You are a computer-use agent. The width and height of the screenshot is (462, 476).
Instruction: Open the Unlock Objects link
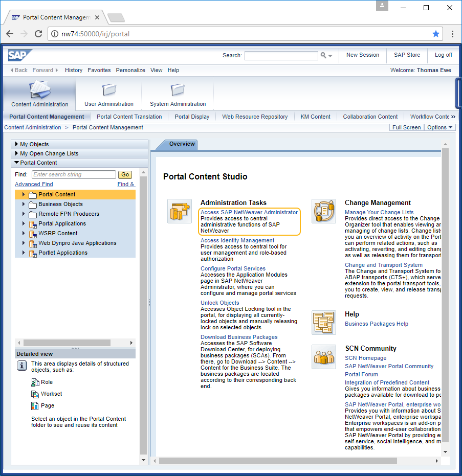pyautogui.click(x=219, y=303)
